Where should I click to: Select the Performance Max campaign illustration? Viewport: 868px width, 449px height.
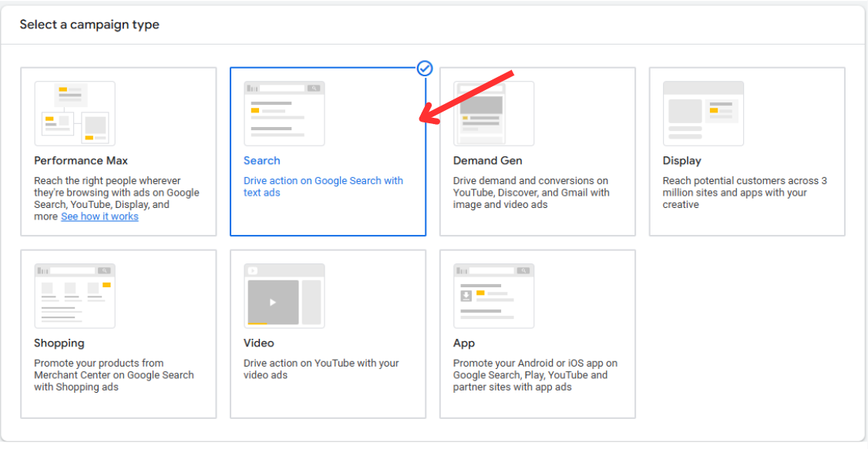[75, 113]
